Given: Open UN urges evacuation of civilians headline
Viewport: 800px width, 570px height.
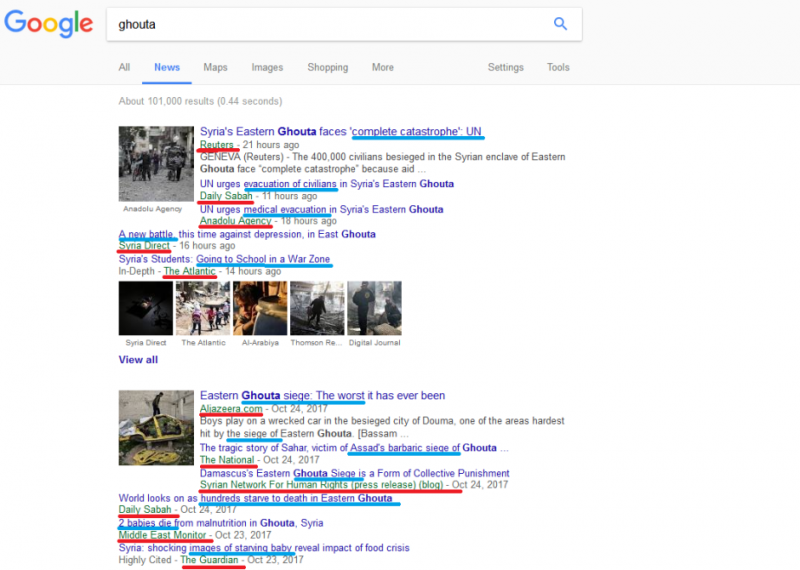Looking at the screenshot, I should (x=327, y=184).
